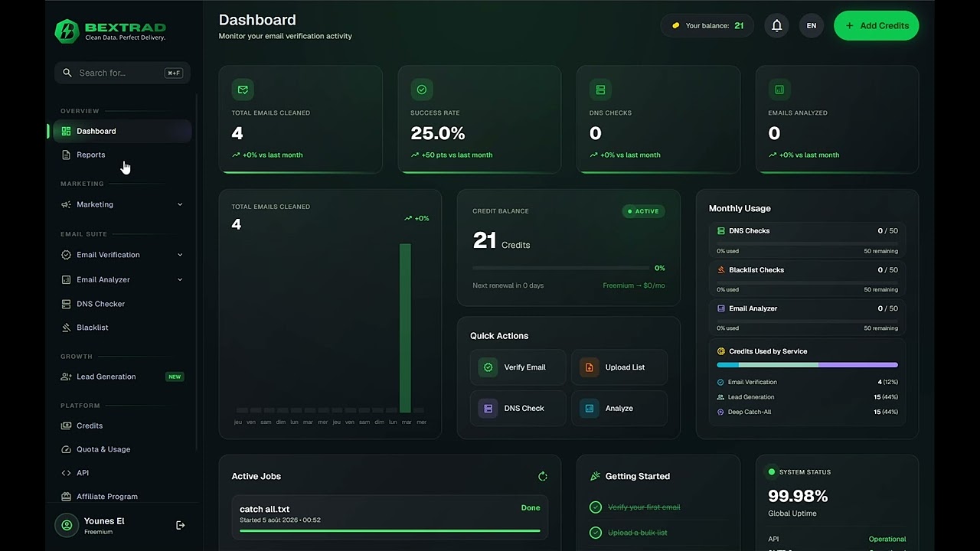Image resolution: width=980 pixels, height=551 pixels.
Task: Open the notifications bell
Action: click(x=776, y=25)
